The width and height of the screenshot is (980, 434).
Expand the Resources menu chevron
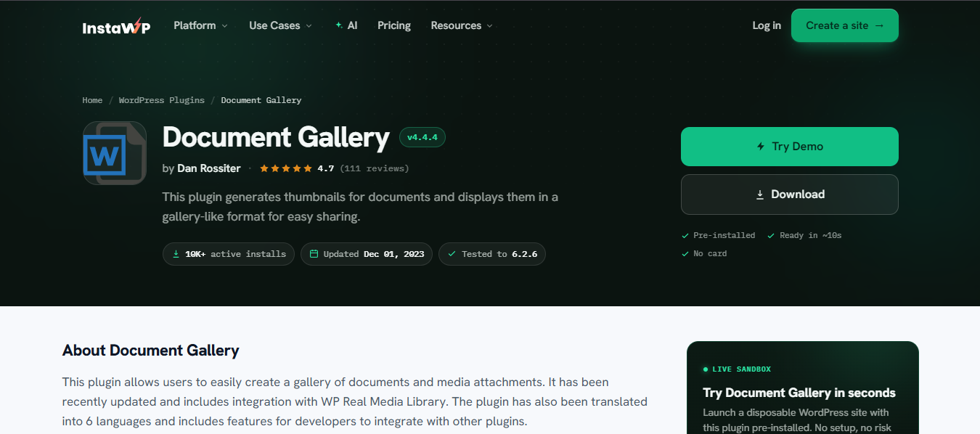[x=489, y=26]
